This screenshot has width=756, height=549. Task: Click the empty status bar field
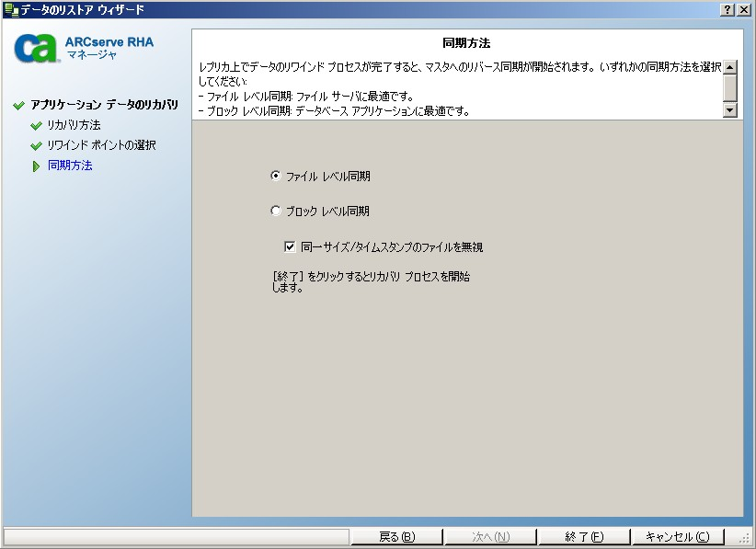point(177,536)
